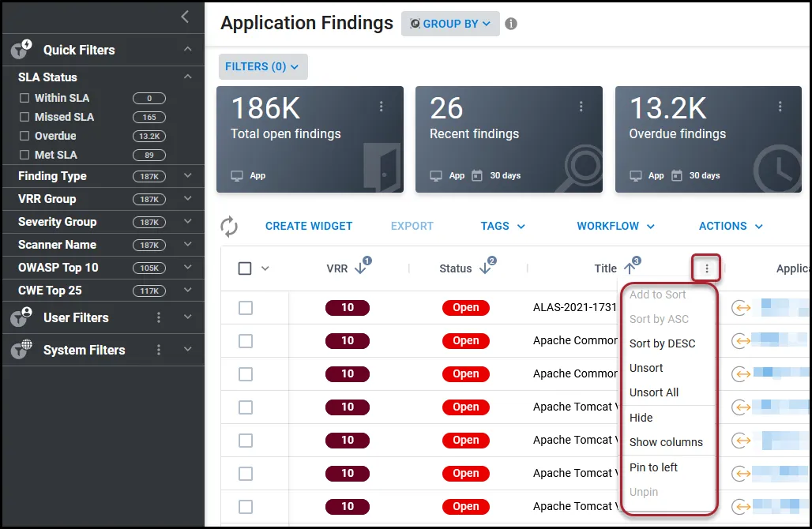Click application link icon in ALAS-2021-1731 row
The height and width of the screenshot is (529, 812).
point(741,308)
